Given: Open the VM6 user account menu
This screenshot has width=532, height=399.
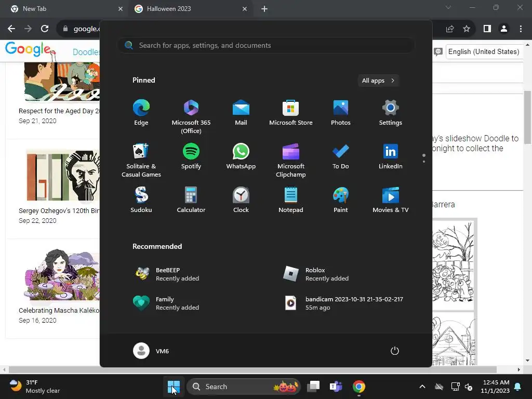Looking at the screenshot, I should click(x=151, y=351).
